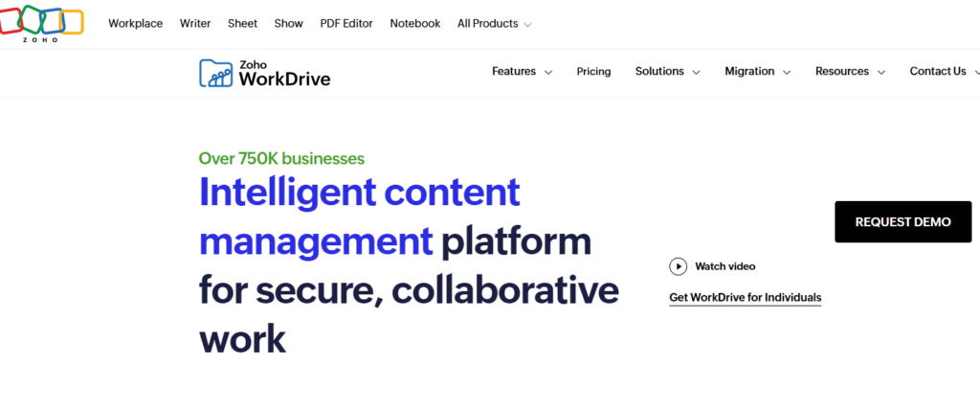
Task: Click the Zoho logo
Action: [x=41, y=24]
